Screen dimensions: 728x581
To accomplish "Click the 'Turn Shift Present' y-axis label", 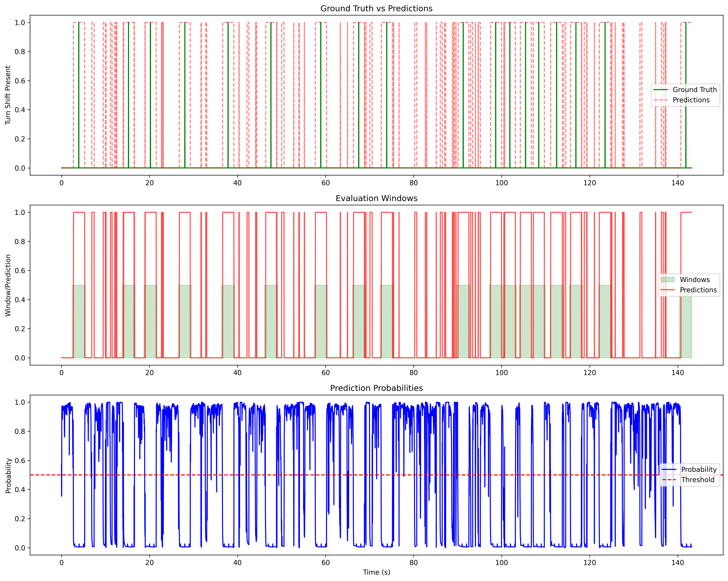I will click(8, 95).
